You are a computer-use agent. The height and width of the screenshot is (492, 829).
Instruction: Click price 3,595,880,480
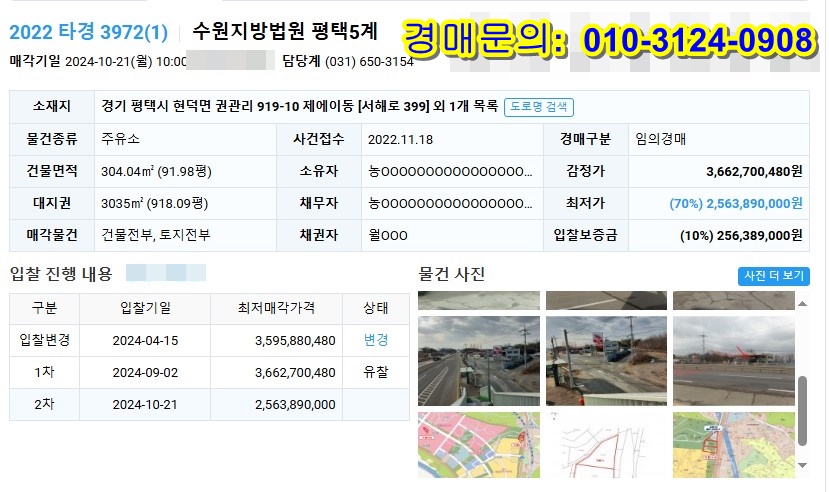pos(295,341)
